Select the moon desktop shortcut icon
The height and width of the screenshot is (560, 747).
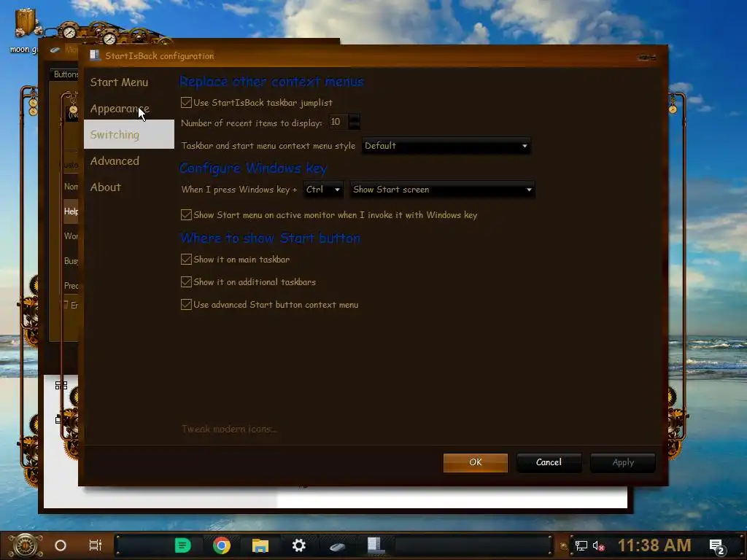point(25,31)
